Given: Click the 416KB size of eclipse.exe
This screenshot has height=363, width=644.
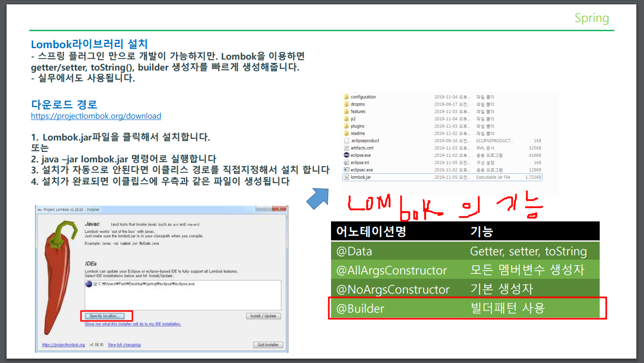Looking at the screenshot, I should pyautogui.click(x=535, y=155).
